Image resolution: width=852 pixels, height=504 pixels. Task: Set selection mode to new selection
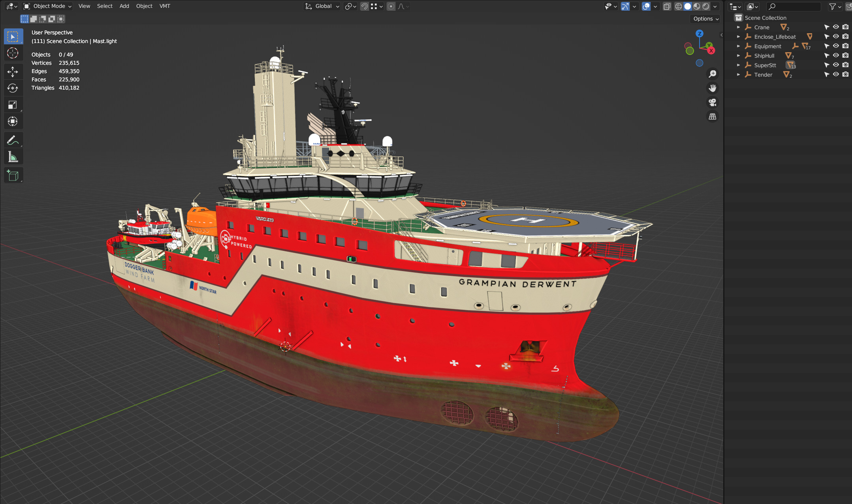(x=24, y=19)
